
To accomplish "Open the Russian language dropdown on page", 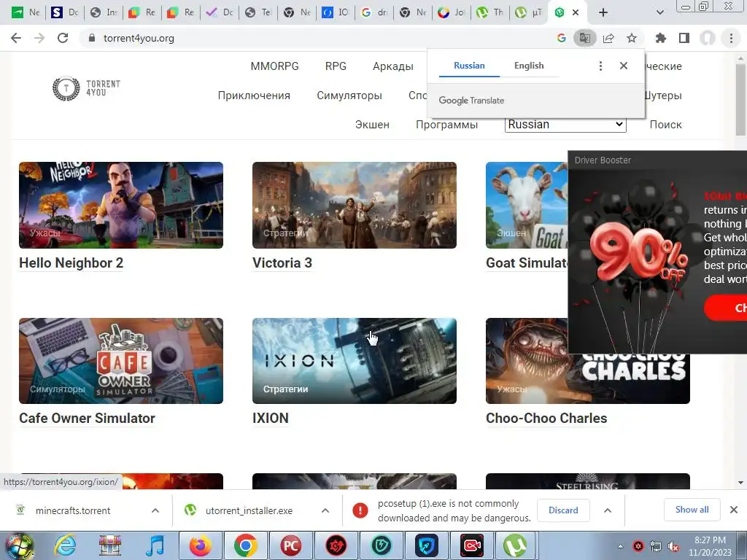I will [x=565, y=124].
